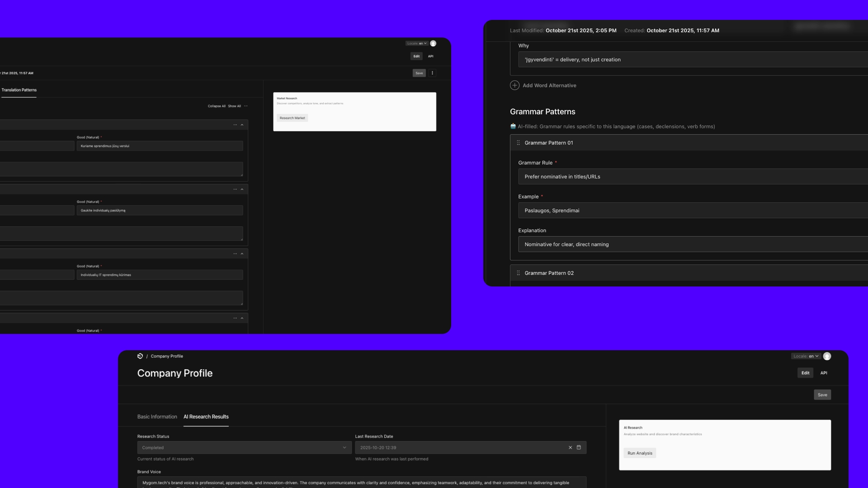The height and width of the screenshot is (488, 868).
Task: Open the Translation Patterns tab
Action: (19, 90)
